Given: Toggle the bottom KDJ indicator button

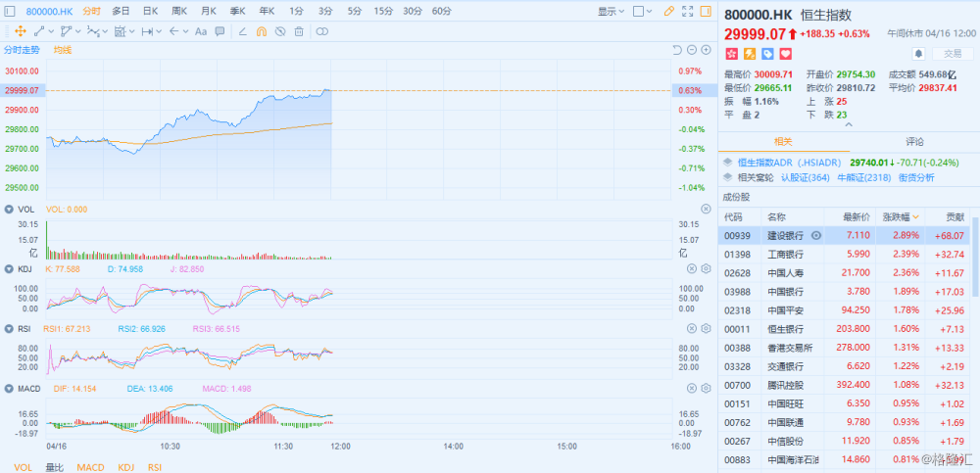Looking at the screenshot, I should tap(125, 467).
